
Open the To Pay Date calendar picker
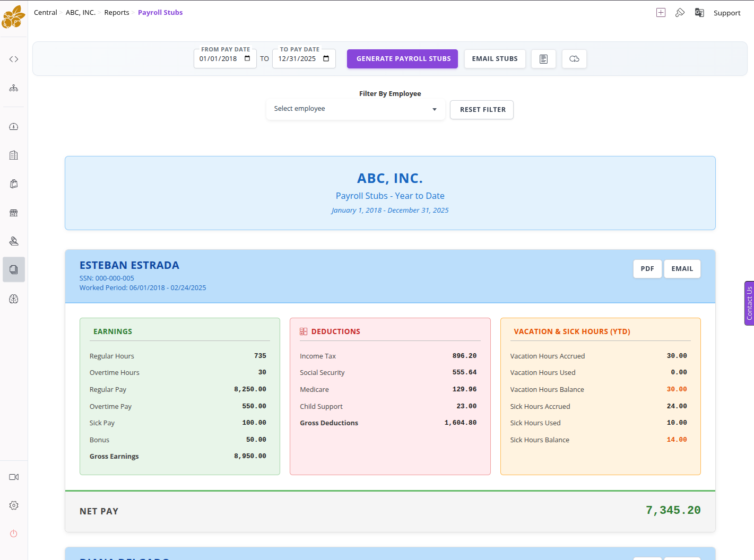click(x=326, y=59)
